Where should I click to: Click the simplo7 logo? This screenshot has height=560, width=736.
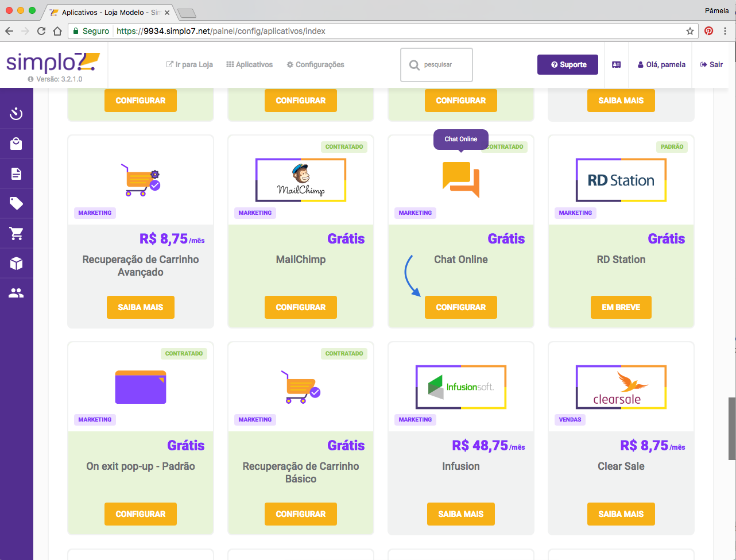point(53,63)
